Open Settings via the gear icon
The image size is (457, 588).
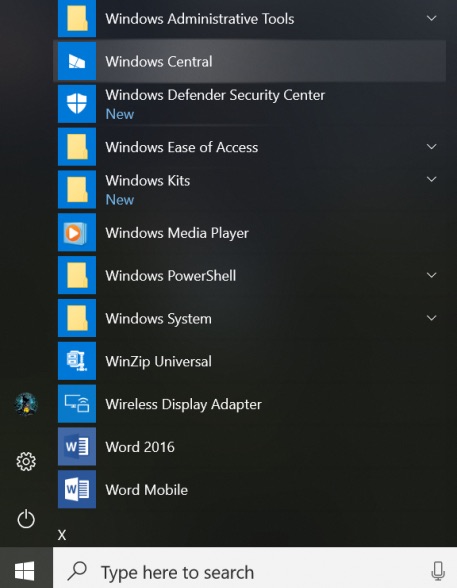pos(26,462)
